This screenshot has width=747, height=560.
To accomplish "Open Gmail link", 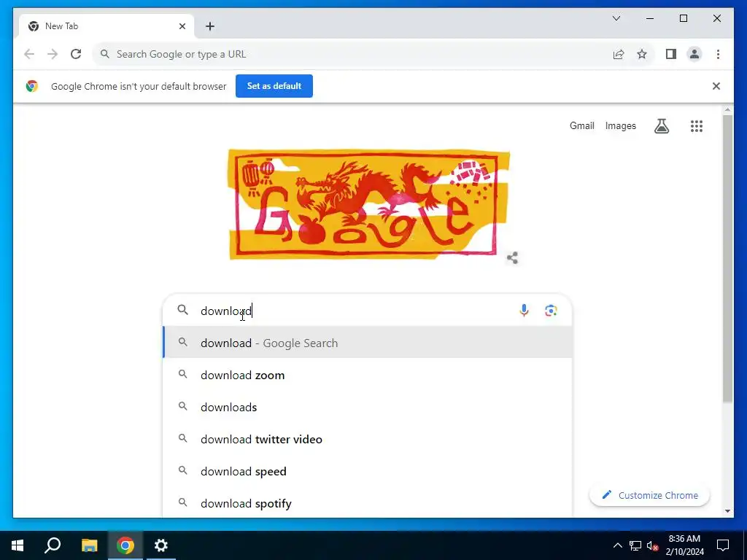I will click(x=581, y=125).
